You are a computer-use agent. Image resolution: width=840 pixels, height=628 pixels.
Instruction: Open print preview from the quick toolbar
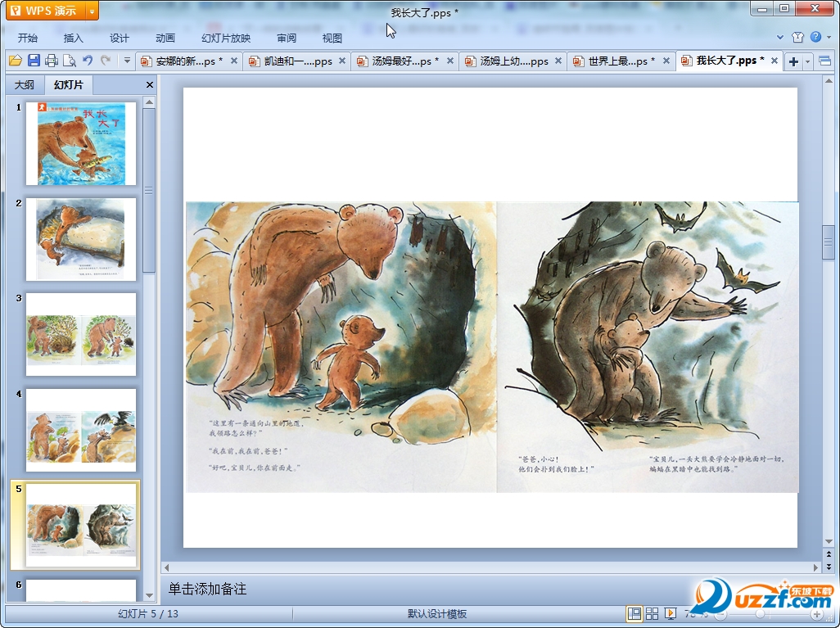pos(69,61)
